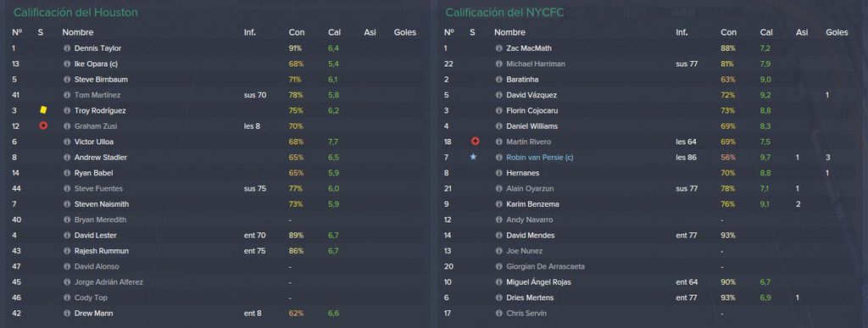Sort Houston table by Con column header
This screenshot has height=328, width=868.
(x=296, y=33)
